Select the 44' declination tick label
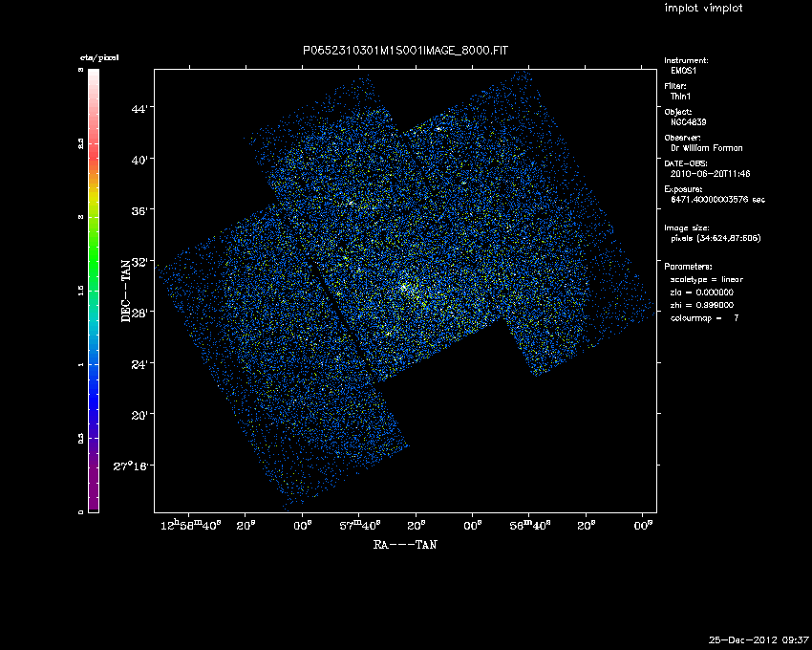Image resolution: width=812 pixels, height=650 pixels. tap(139, 109)
